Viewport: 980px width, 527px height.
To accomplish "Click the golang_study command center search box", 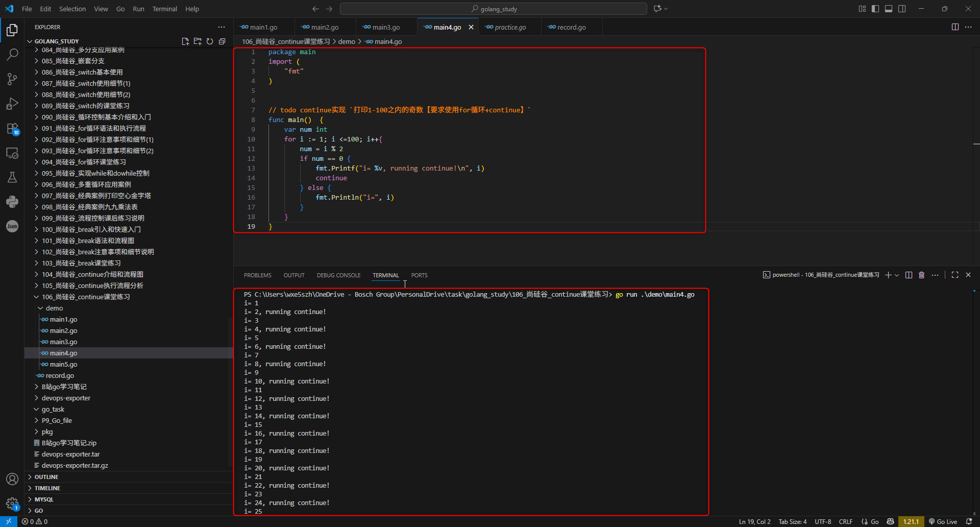I will tap(494, 9).
